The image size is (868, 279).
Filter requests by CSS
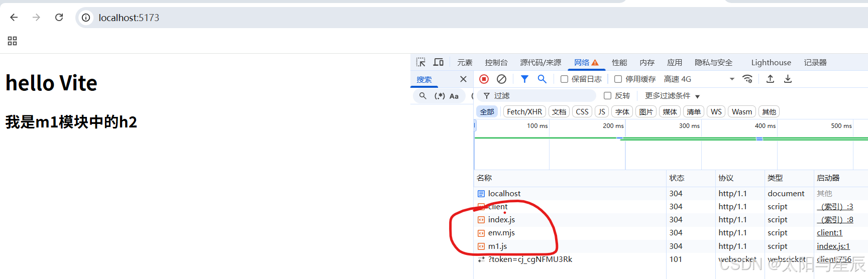click(582, 112)
